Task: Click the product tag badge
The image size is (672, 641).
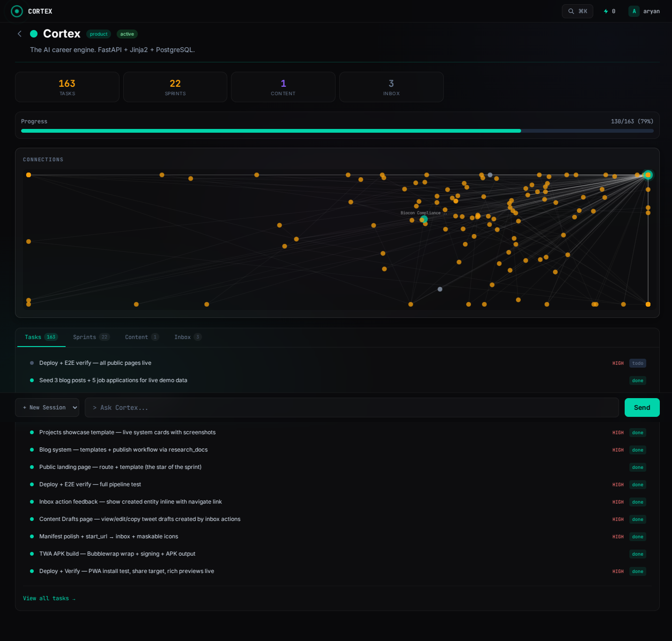Action: point(98,34)
